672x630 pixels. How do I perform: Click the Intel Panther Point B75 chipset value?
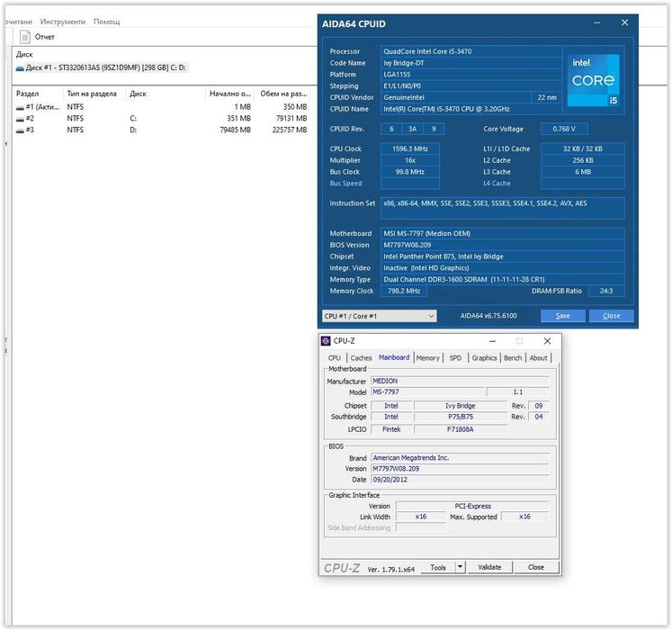(502, 256)
